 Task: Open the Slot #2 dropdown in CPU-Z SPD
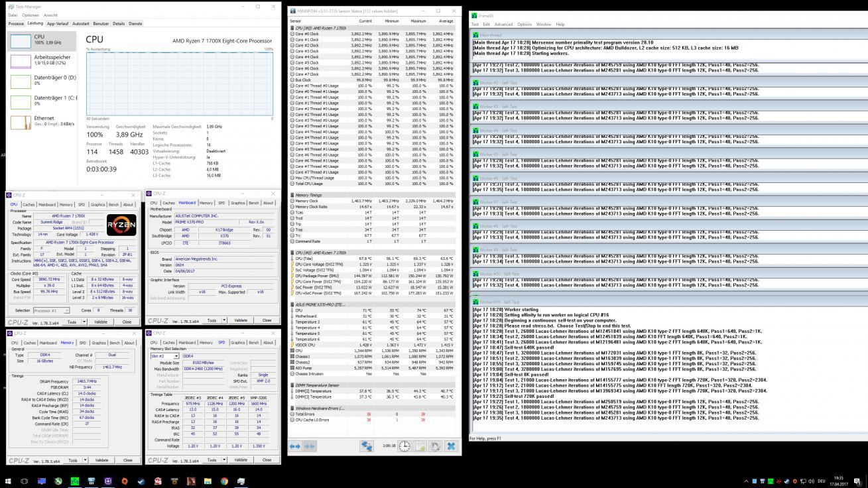(176, 356)
